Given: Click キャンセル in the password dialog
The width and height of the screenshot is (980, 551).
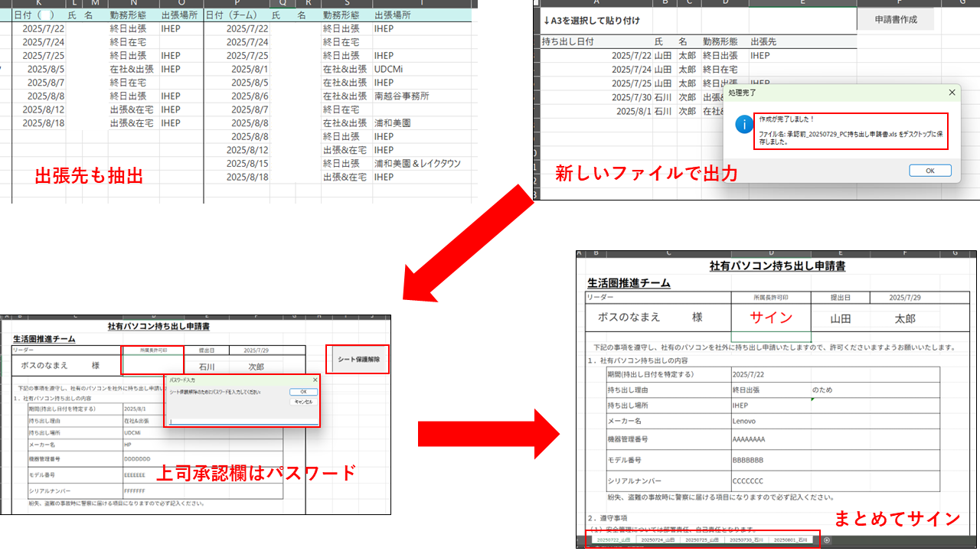Looking at the screenshot, I should 303,401.
